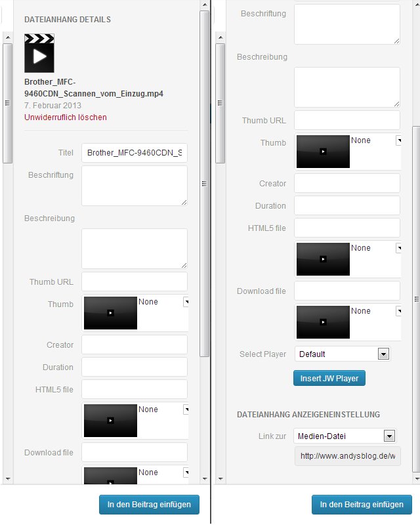This screenshot has height=525, width=420.
Task: Click In den Beitrag einfügen in the right pane
Action: click(x=362, y=505)
